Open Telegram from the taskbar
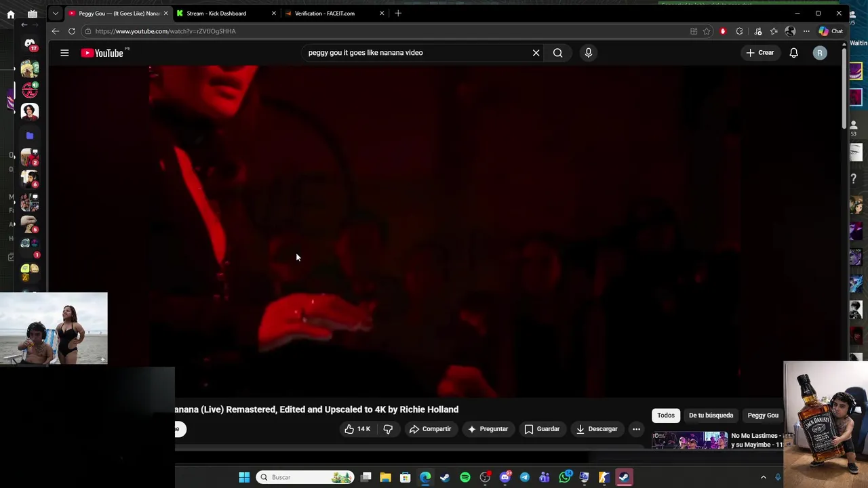Viewport: 868px width, 488px height. click(525, 477)
